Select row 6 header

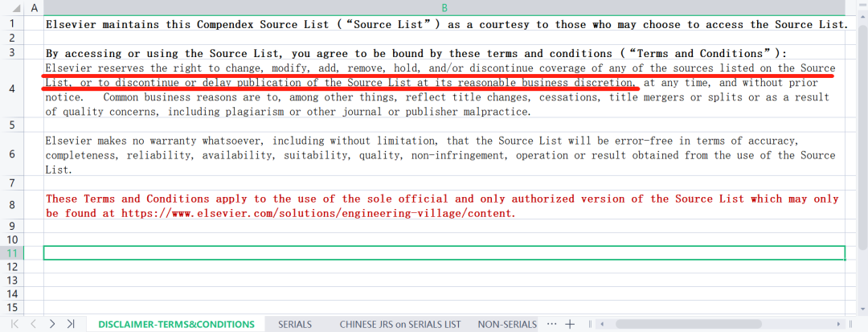(x=12, y=154)
